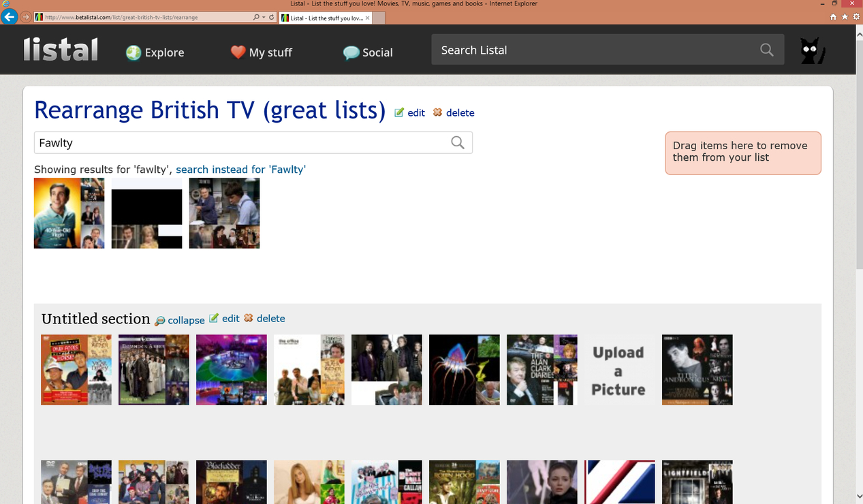This screenshot has height=504, width=863.
Task: Select The Office thumbnail
Action: (309, 370)
